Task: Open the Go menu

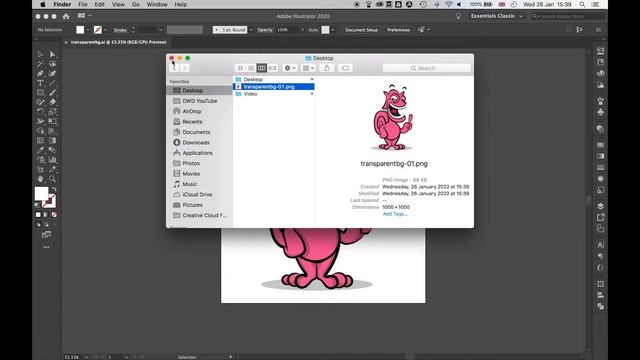Action: point(136,4)
